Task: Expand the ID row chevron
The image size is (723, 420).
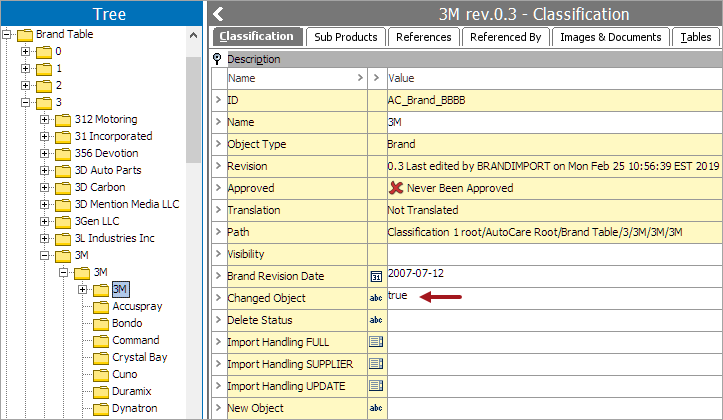Action: point(219,100)
